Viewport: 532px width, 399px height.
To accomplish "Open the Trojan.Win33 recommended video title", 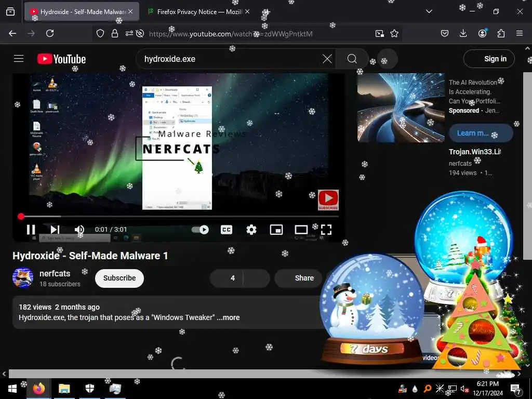I will (475, 152).
